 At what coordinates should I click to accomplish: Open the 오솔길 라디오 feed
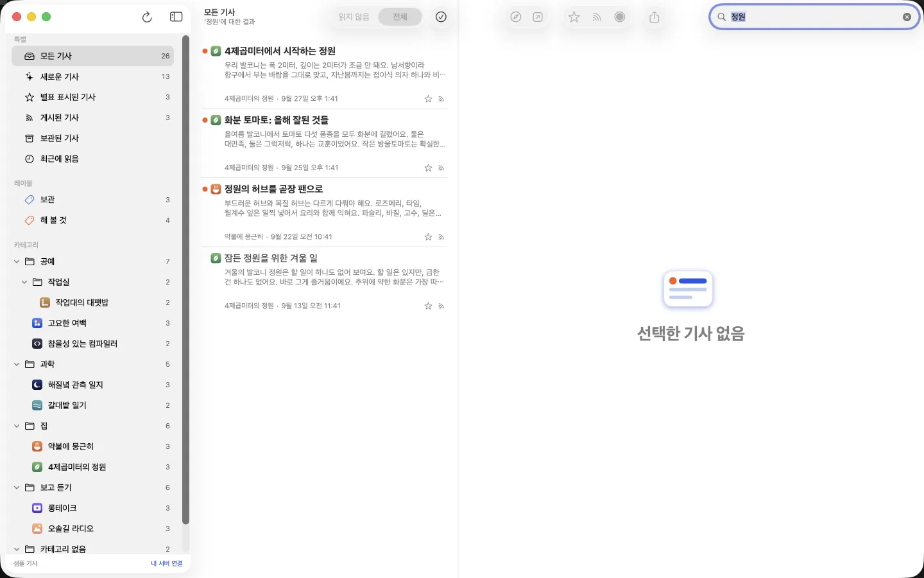(x=92, y=529)
